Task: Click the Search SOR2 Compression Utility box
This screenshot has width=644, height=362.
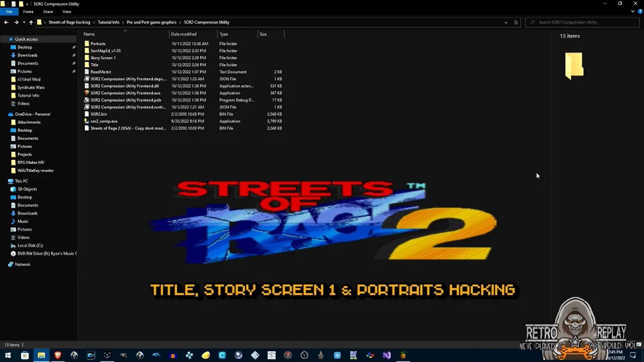Action: [583, 22]
